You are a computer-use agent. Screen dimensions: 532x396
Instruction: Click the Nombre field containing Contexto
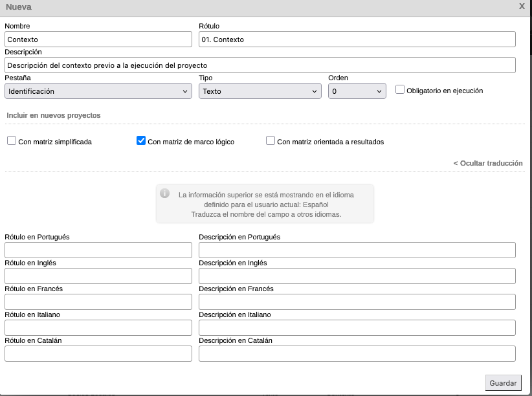[98, 39]
